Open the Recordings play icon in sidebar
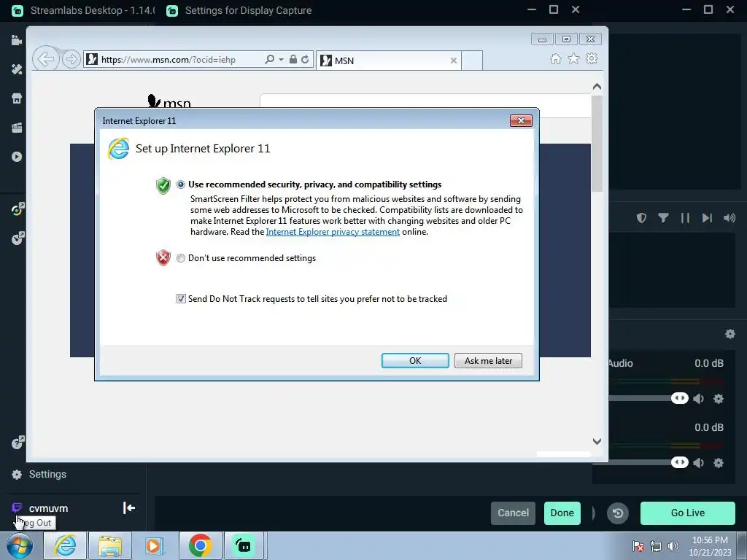 pyautogui.click(x=17, y=157)
